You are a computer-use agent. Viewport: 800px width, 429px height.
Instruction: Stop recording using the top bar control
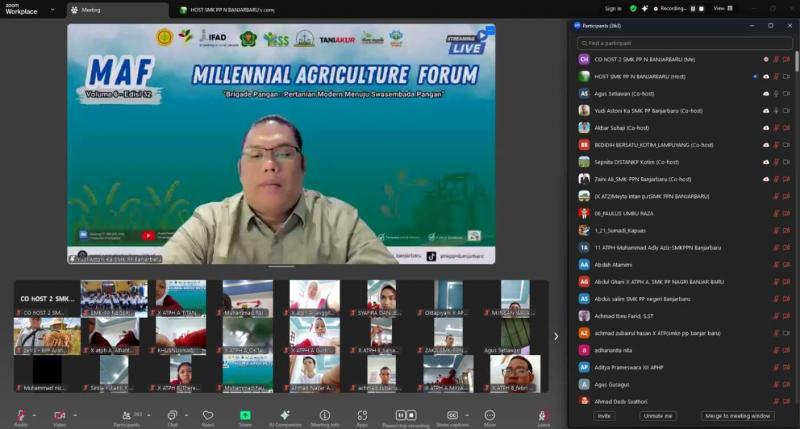pos(702,9)
